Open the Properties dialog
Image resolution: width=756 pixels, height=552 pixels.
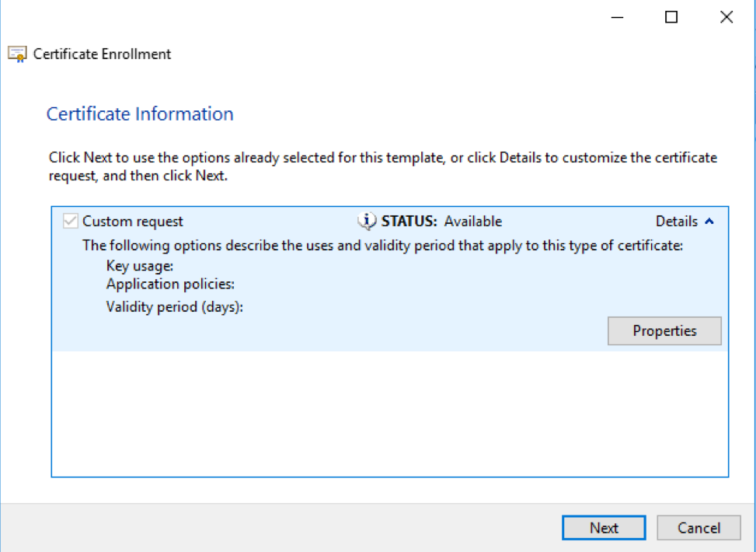click(x=664, y=330)
